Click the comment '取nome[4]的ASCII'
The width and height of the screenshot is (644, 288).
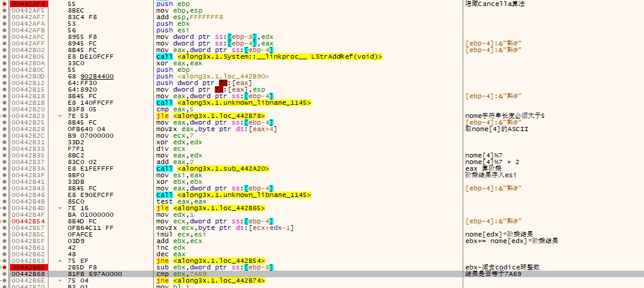point(497,129)
